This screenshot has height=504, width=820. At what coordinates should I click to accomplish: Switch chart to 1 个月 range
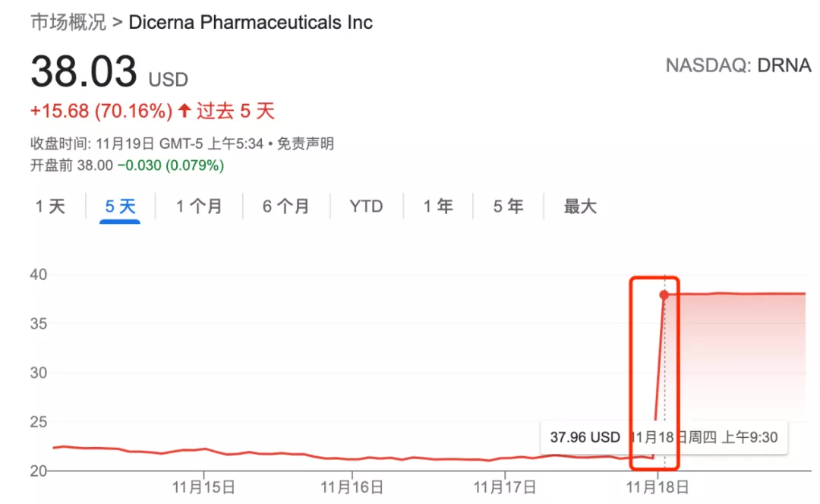[199, 206]
